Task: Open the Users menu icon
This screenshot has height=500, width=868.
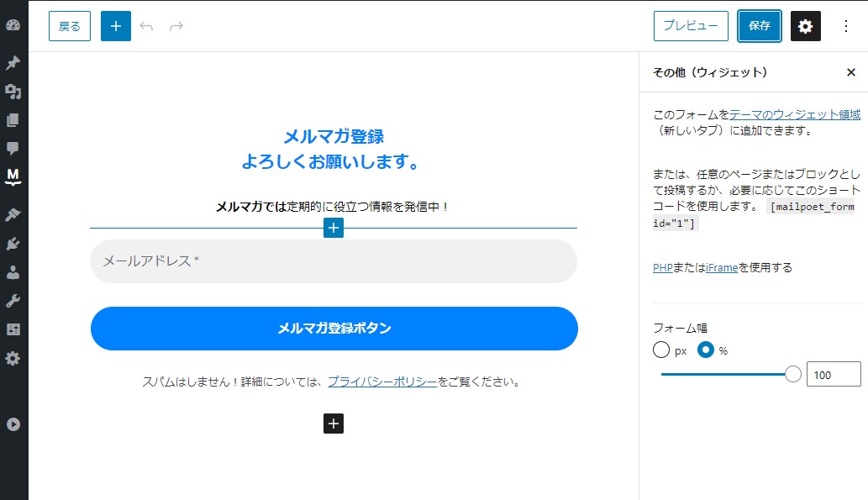Action: coord(13,272)
